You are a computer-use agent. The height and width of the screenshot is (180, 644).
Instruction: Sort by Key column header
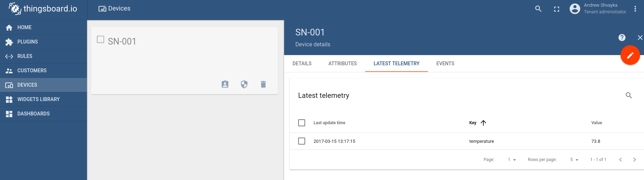[x=473, y=123]
